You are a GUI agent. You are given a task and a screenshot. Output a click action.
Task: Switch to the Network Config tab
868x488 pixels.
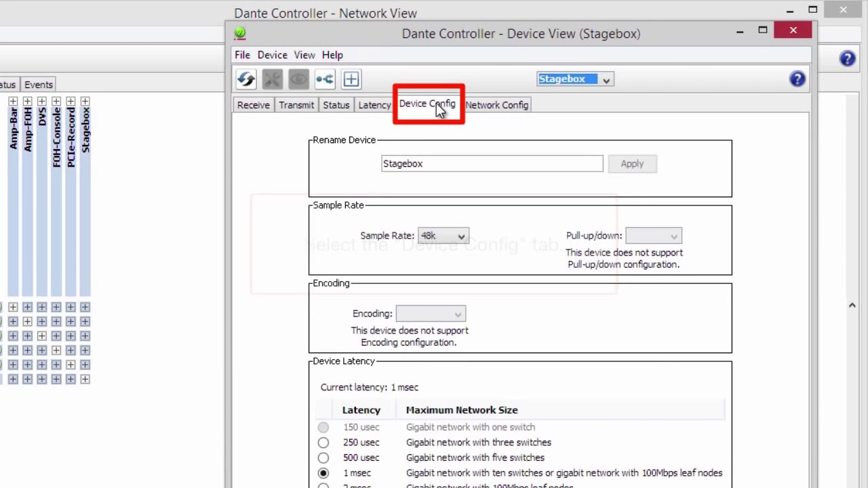pyautogui.click(x=497, y=105)
